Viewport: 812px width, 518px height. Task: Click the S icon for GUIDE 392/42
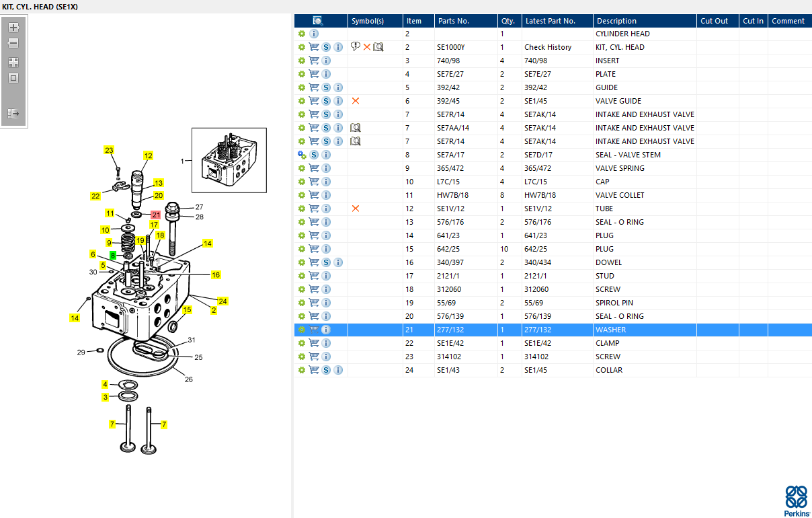pyautogui.click(x=326, y=87)
